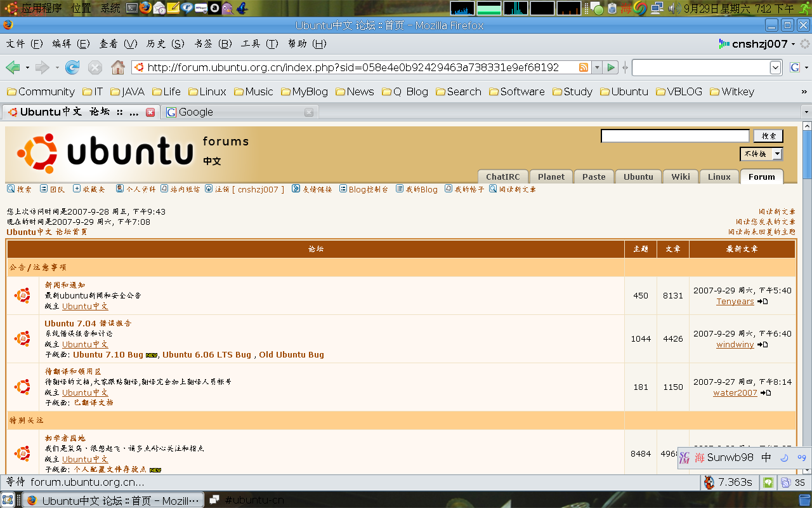Reload the current page
Viewport: 812px width, 508px height.
pos(72,67)
